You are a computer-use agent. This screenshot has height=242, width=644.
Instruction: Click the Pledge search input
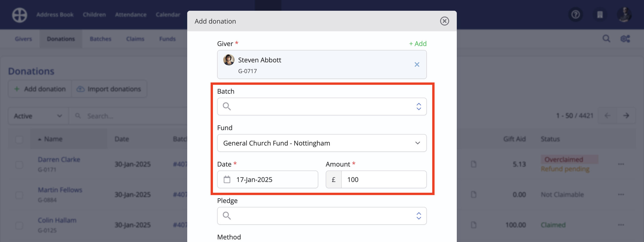(x=322, y=216)
